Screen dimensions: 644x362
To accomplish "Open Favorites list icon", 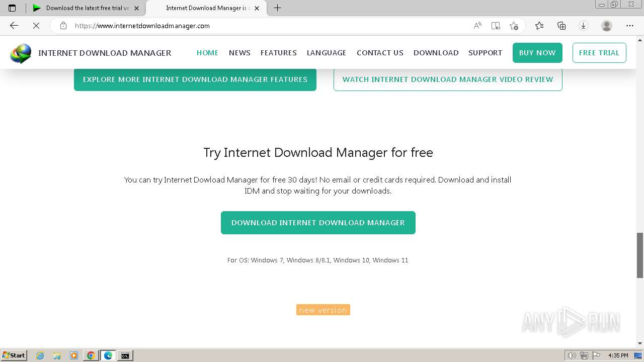I will (539, 26).
